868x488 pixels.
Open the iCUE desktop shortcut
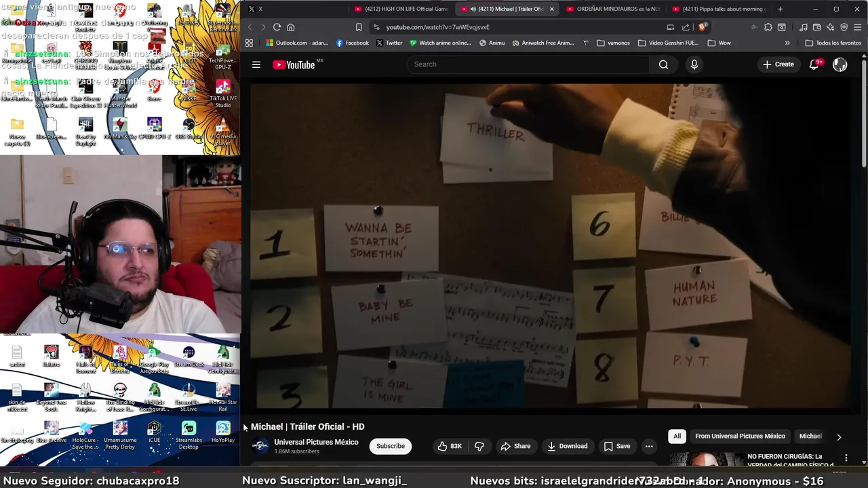pyautogui.click(x=154, y=432)
